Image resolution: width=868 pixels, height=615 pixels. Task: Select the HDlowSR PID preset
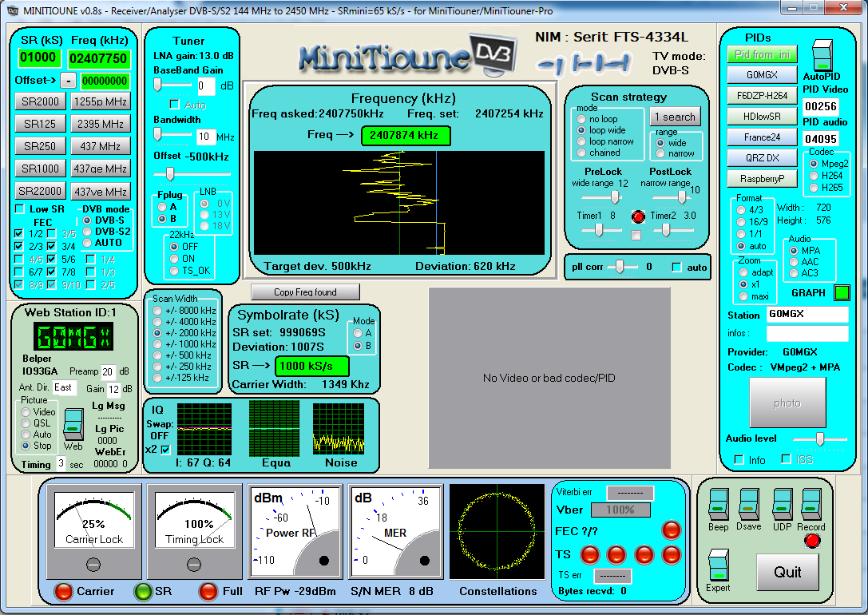[x=763, y=117]
